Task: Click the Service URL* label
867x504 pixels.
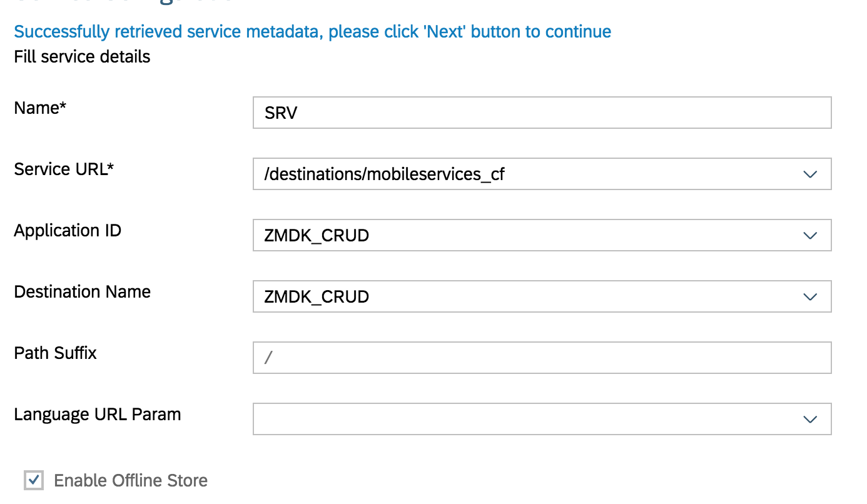Action: [x=63, y=168]
